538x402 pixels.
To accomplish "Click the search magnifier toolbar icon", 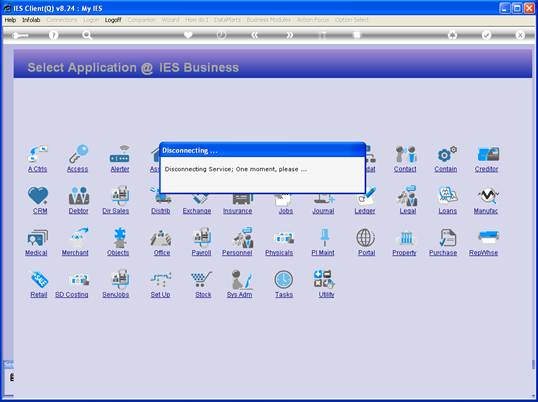I will [87, 35].
